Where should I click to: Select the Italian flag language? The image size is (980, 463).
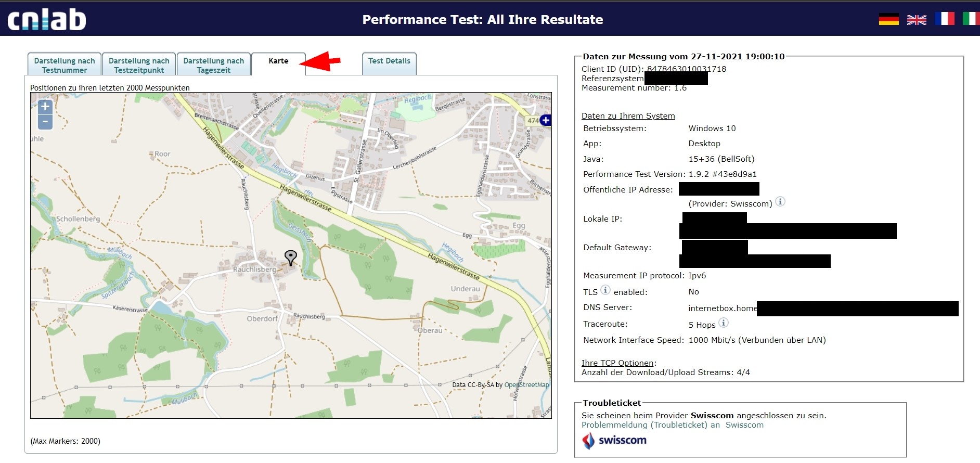971,19
